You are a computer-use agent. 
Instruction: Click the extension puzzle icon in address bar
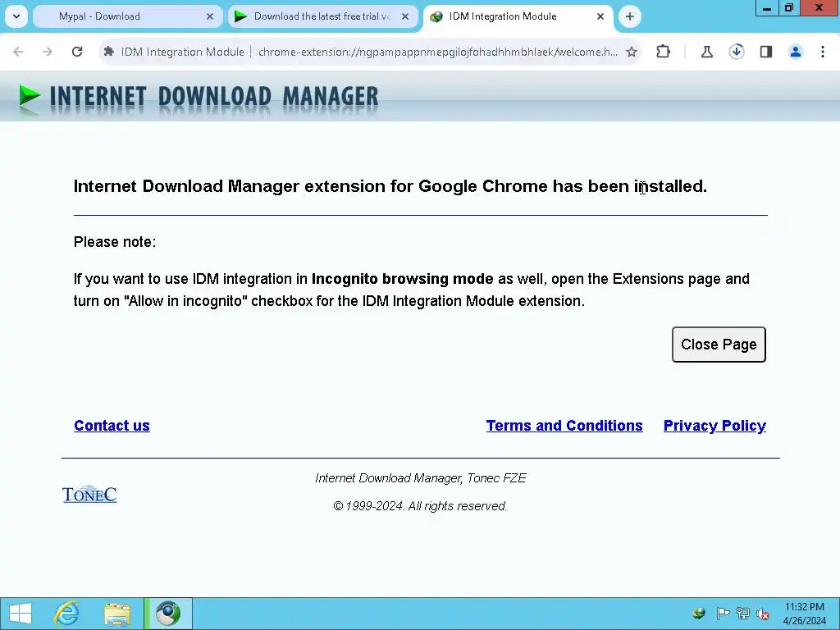(109, 52)
